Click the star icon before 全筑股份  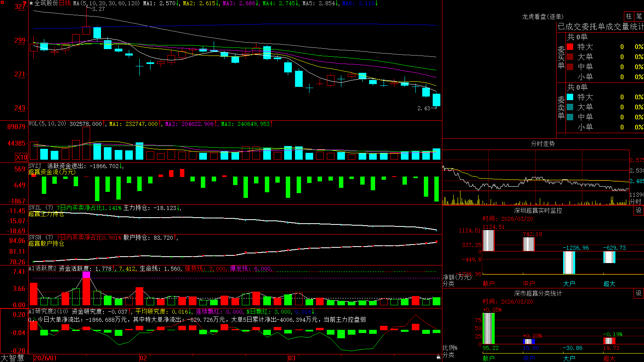[x=31, y=3]
